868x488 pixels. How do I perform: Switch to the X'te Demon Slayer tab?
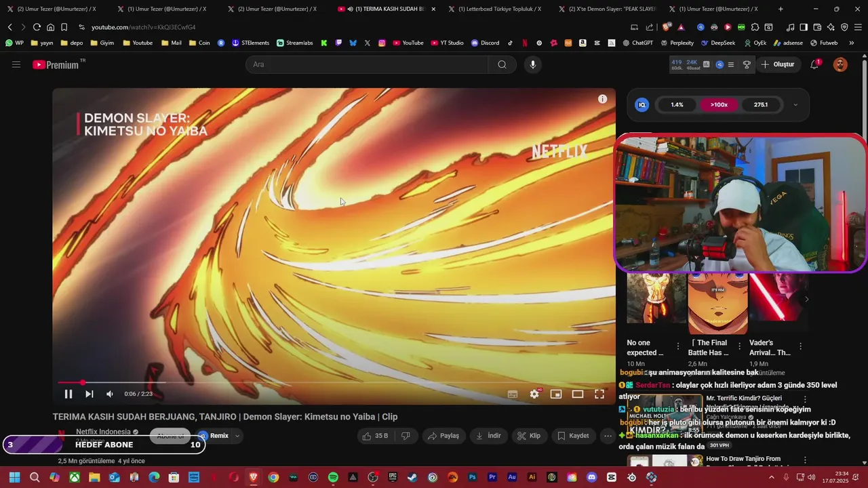pos(610,9)
